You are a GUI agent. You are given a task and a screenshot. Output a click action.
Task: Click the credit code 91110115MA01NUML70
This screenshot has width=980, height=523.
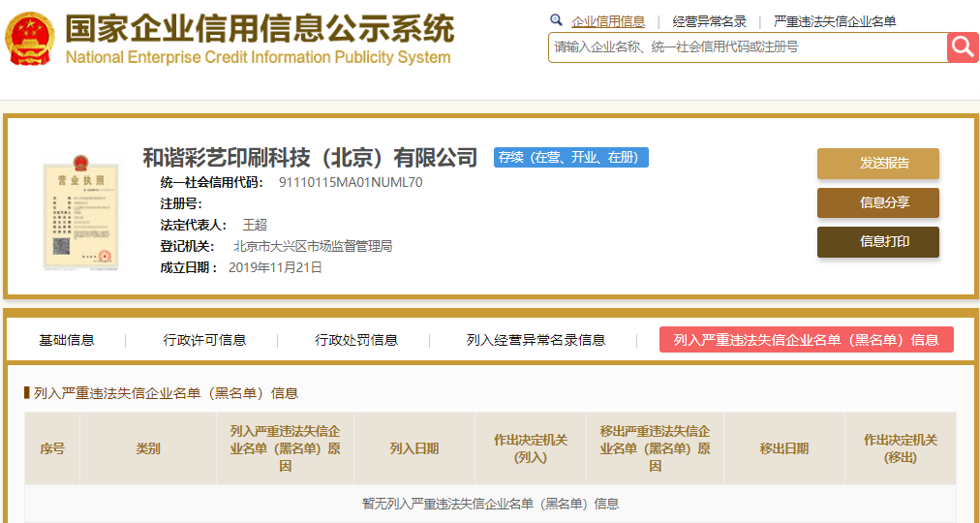pos(351,183)
